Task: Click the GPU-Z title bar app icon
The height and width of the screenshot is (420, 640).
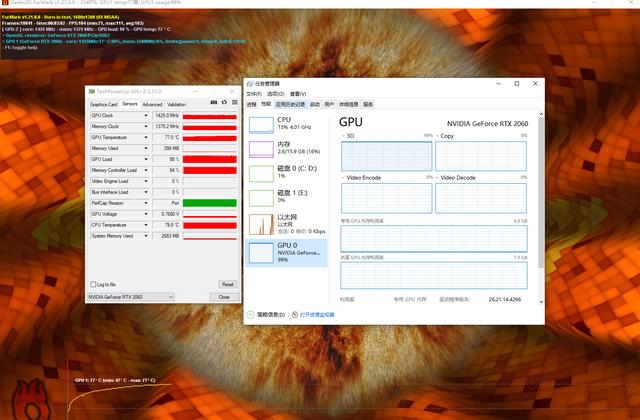Action: [x=92, y=91]
